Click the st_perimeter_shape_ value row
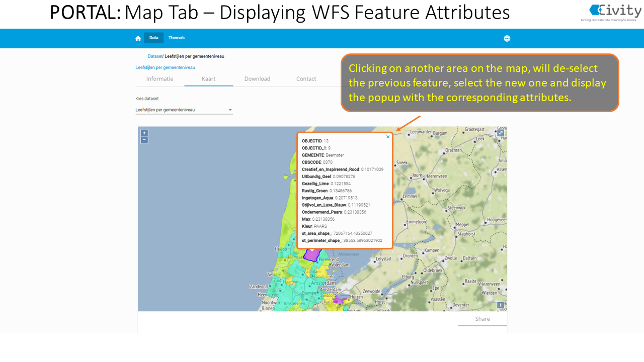This screenshot has width=644, height=362. pyautogui.click(x=342, y=240)
